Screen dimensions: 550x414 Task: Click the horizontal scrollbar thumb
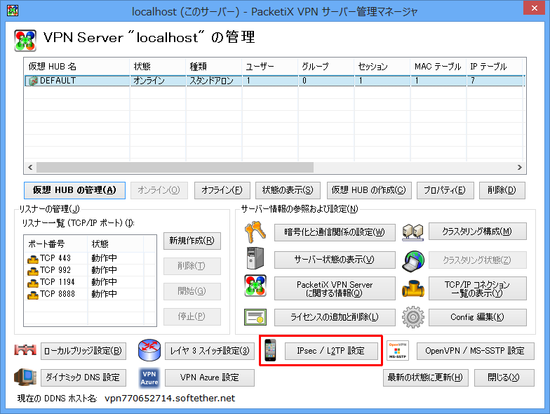click(x=175, y=167)
